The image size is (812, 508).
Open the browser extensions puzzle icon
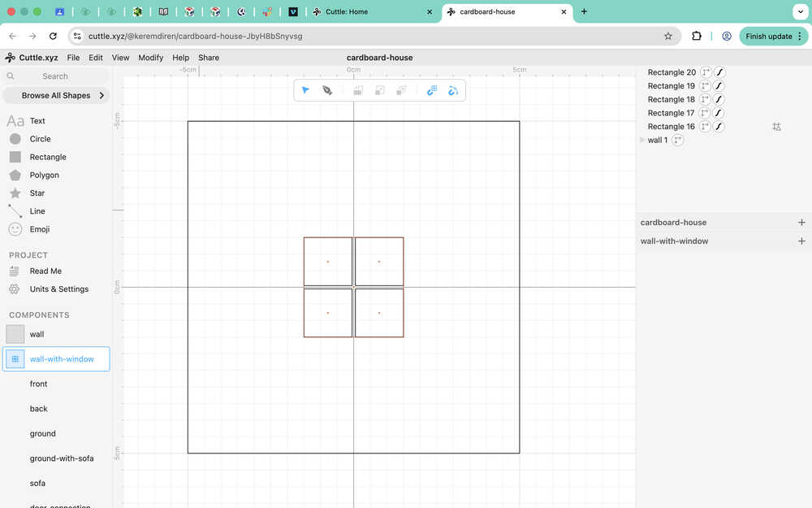(697, 36)
